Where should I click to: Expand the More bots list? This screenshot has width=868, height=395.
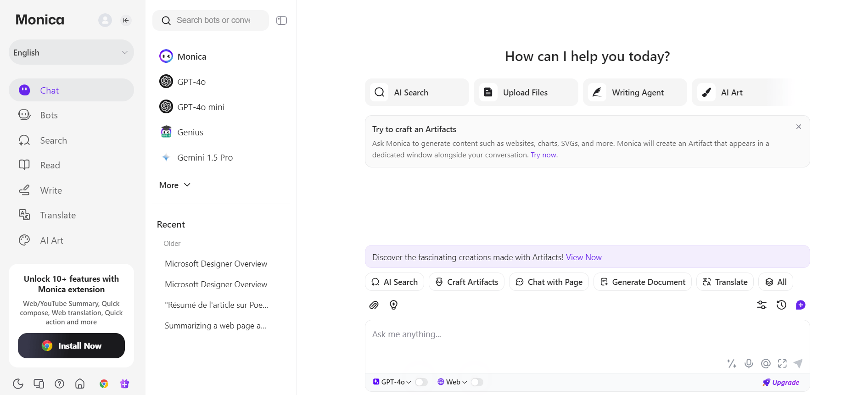175,185
